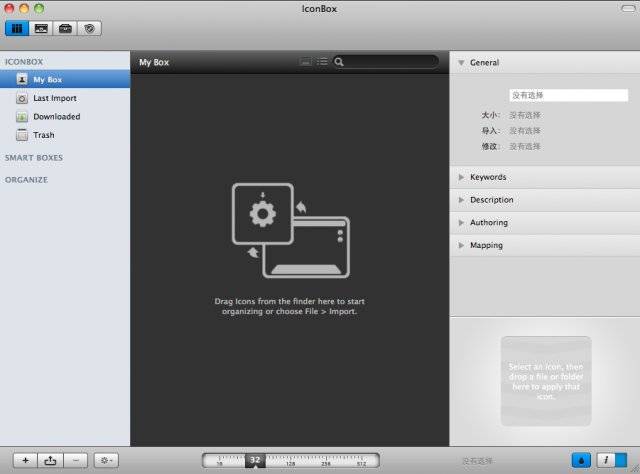Click the Last Import clock icon
The height and width of the screenshot is (474, 640).
click(x=22, y=98)
